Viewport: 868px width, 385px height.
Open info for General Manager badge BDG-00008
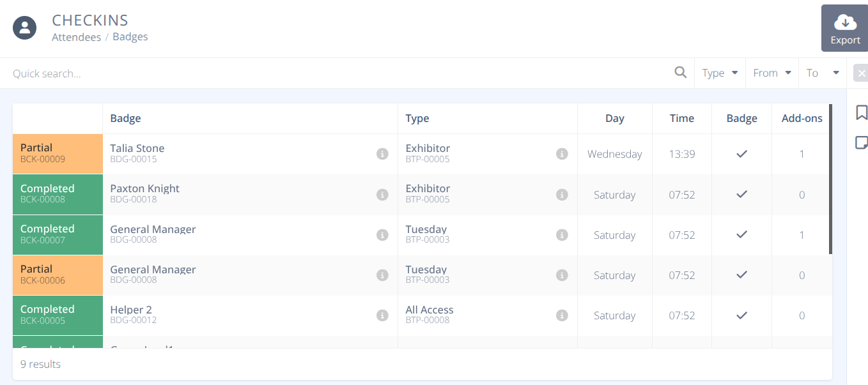click(382, 235)
